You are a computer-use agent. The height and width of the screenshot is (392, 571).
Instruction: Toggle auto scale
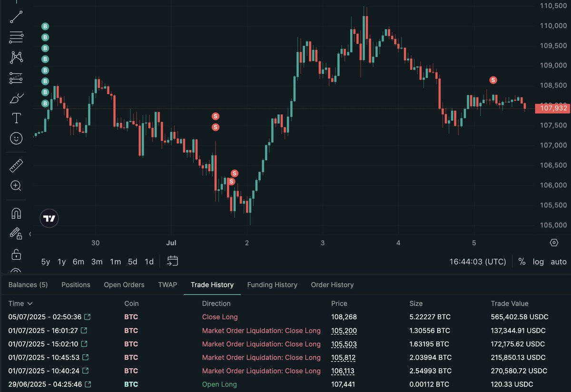559,262
